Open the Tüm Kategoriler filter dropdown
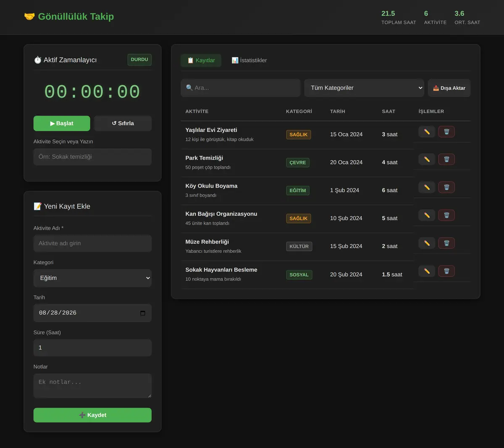The image size is (504, 448). pos(364,88)
